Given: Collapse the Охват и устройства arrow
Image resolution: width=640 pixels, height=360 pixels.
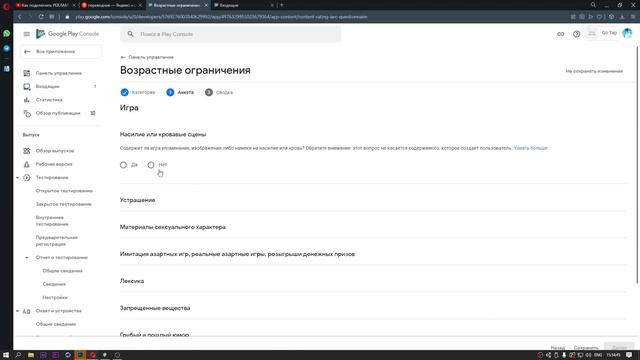Looking at the screenshot, I should click(x=18, y=311).
